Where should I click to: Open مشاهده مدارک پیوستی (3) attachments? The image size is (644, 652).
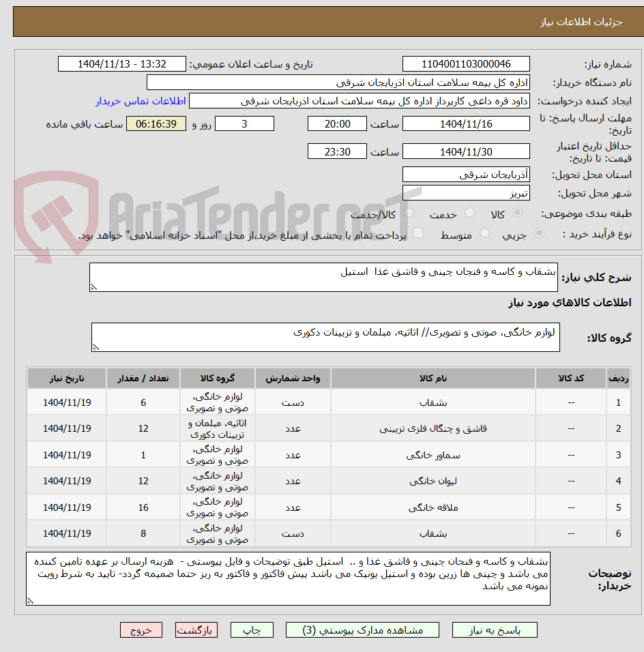(362, 630)
